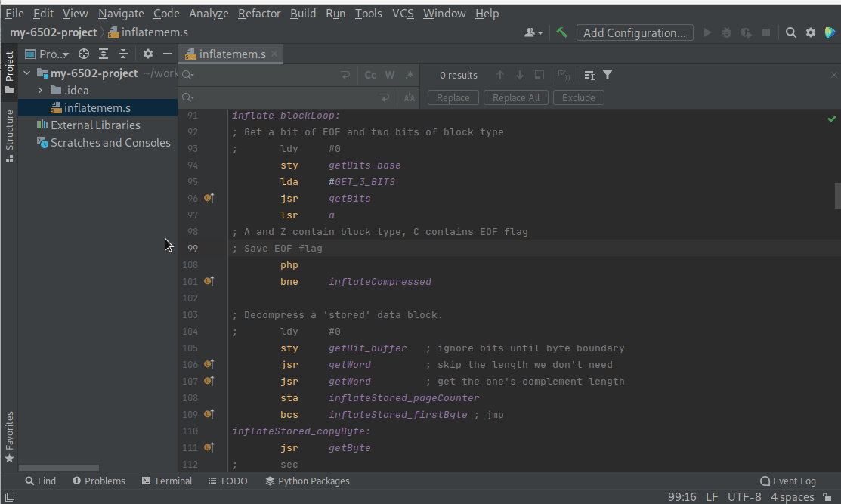
Task: Hide the Project panel with minus icon
Action: click(168, 54)
